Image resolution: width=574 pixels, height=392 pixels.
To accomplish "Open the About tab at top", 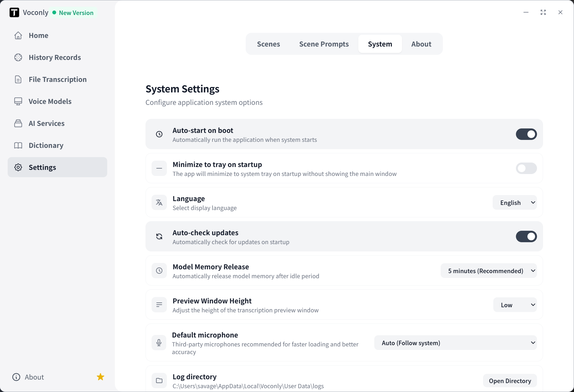I will 421,44.
